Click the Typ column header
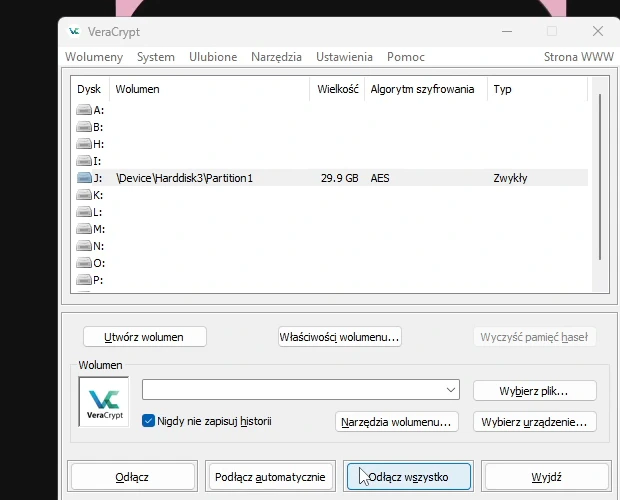 click(x=537, y=89)
